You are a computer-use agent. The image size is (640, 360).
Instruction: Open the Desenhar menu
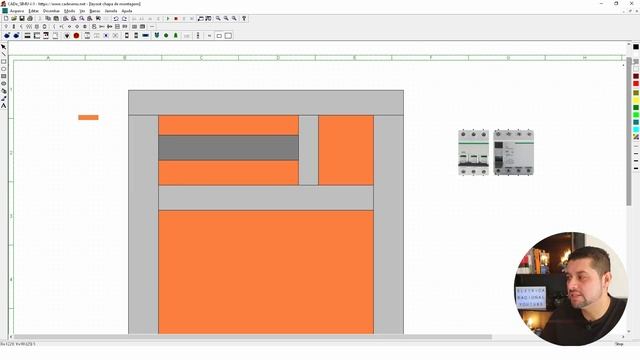[51, 11]
